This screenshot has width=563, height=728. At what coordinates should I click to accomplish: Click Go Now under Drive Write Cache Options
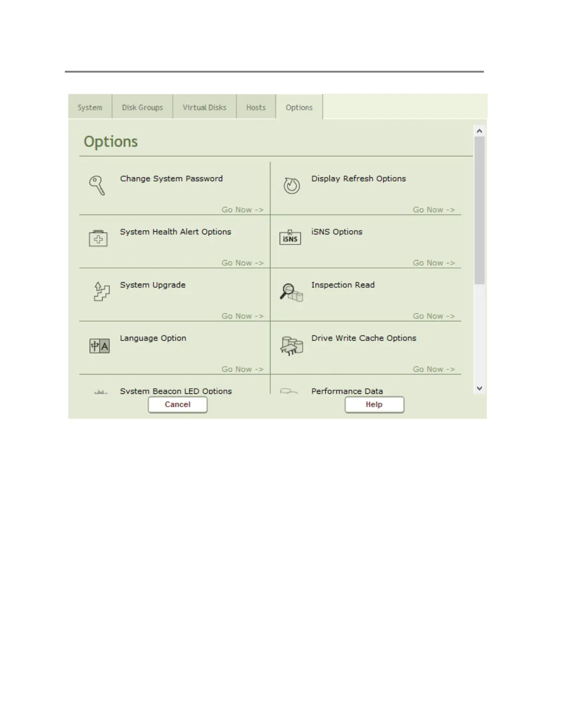coord(434,369)
